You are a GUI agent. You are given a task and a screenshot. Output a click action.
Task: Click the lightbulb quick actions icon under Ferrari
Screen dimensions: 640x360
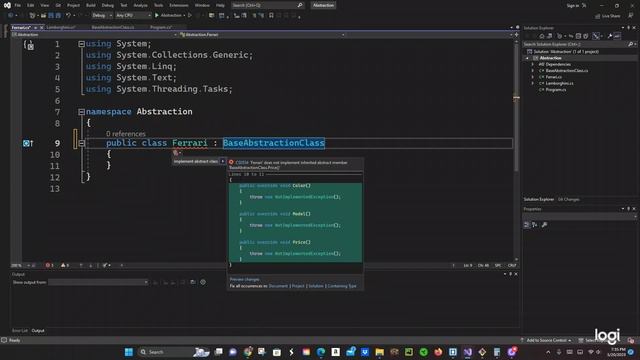(176, 153)
